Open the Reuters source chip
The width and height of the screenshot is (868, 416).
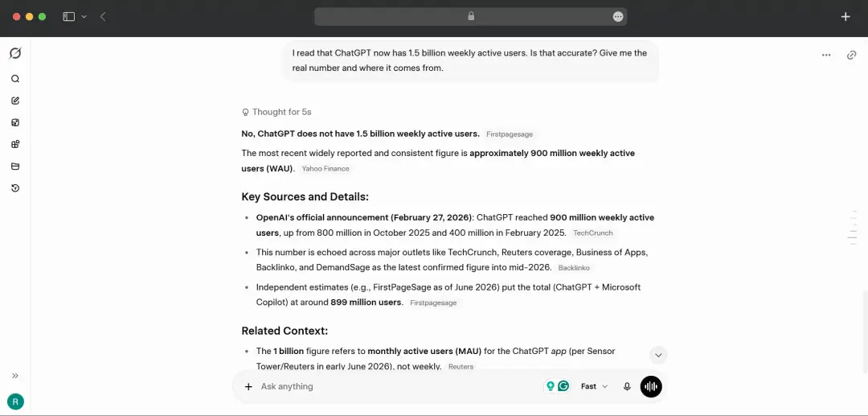[x=461, y=367]
